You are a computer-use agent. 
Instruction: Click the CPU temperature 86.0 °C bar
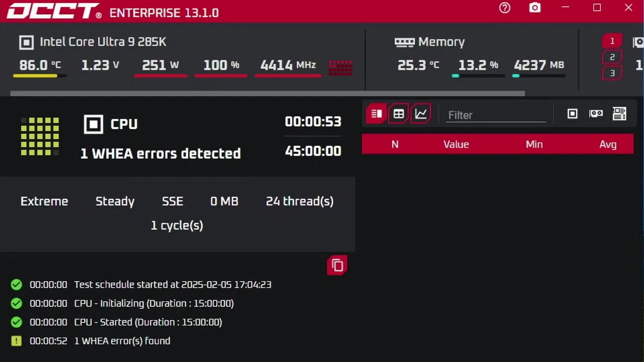40,76
